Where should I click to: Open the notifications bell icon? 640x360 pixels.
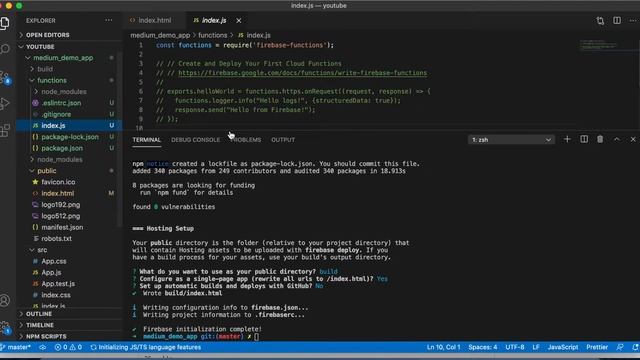coord(635,347)
